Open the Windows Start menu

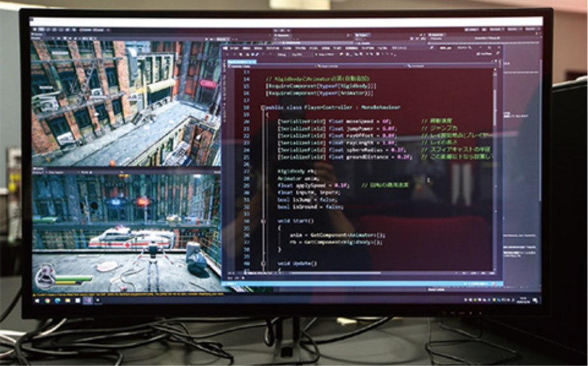click(x=37, y=300)
